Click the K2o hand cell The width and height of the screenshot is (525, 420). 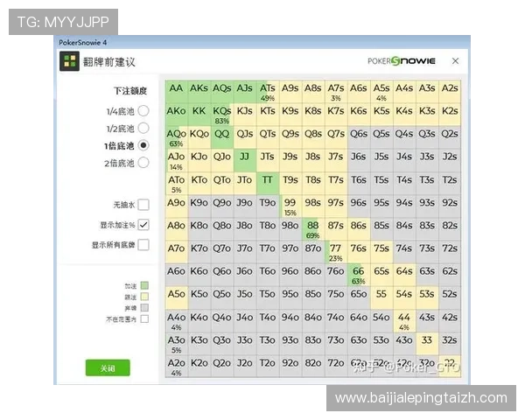coord(199,366)
